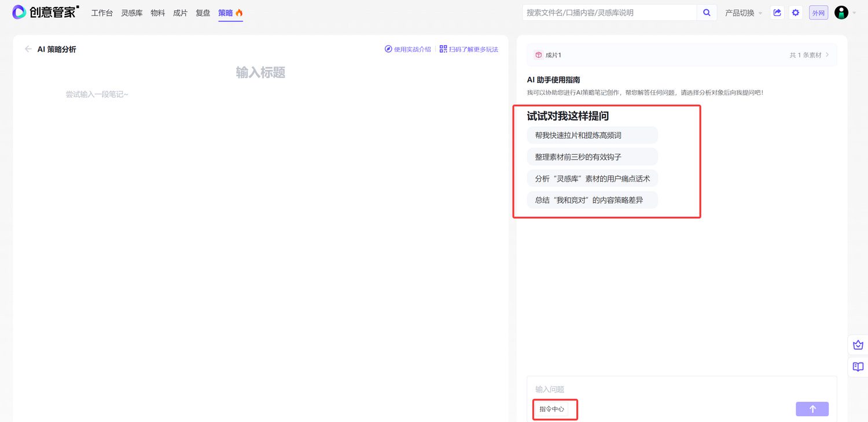Screen dimensions: 868x422
Task: Choose prompt 总结“我和竞对”的内容策略差异
Action: (x=593, y=200)
